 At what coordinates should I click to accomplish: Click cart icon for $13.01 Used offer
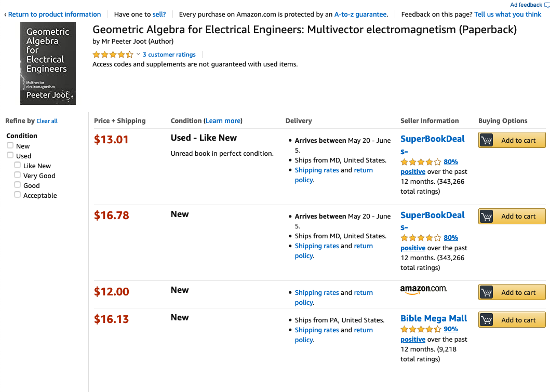[486, 140]
